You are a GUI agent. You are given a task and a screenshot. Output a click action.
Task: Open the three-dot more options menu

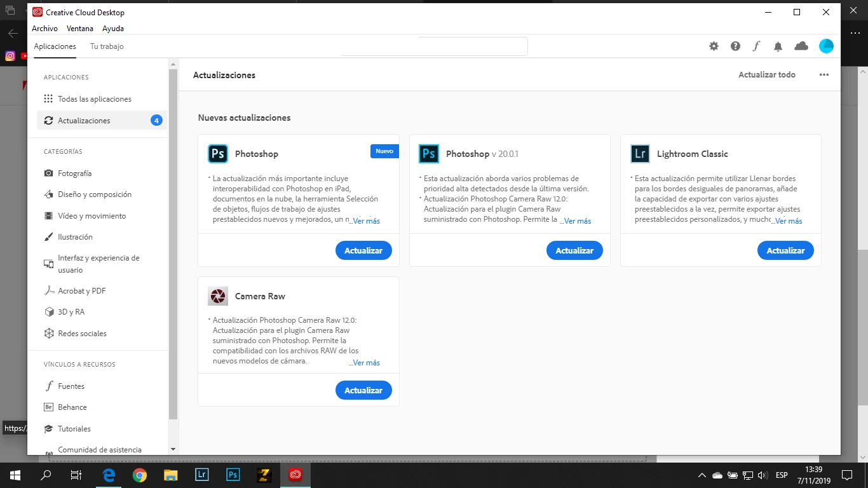[x=824, y=75]
